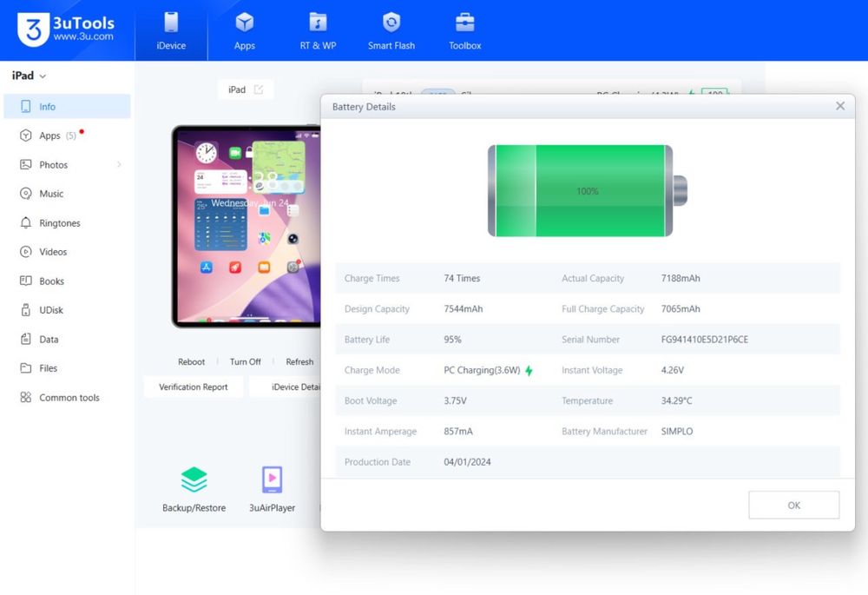
Task: Click the 3uTools logo
Action: 66,29
